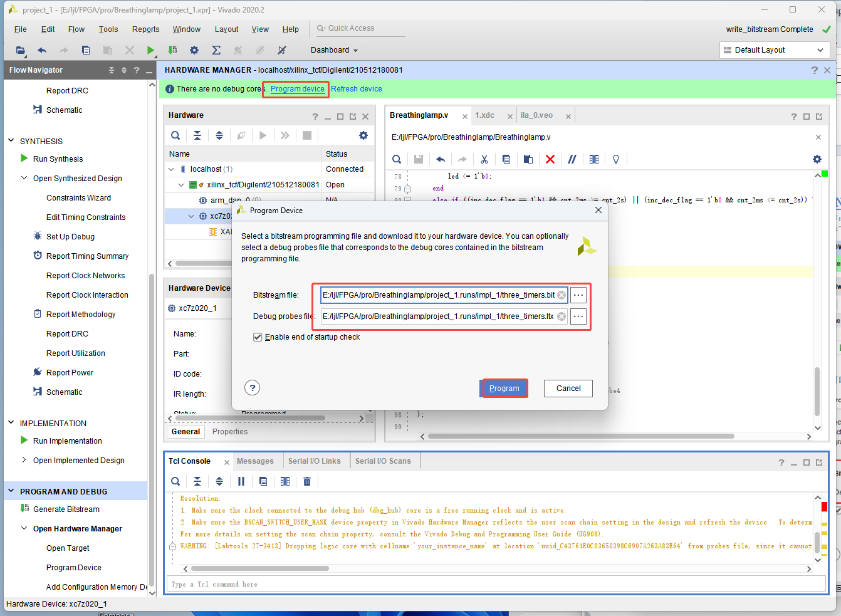Open the Serial I/O Links tab
The height and width of the screenshot is (616, 841).
pos(315,461)
